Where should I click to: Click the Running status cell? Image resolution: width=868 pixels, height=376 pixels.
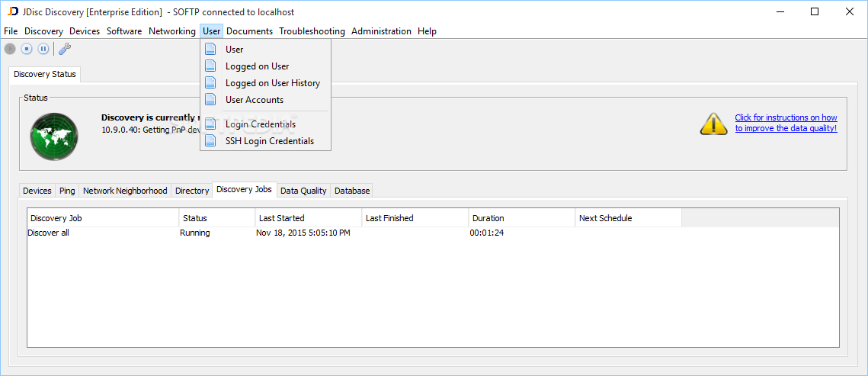pos(195,233)
